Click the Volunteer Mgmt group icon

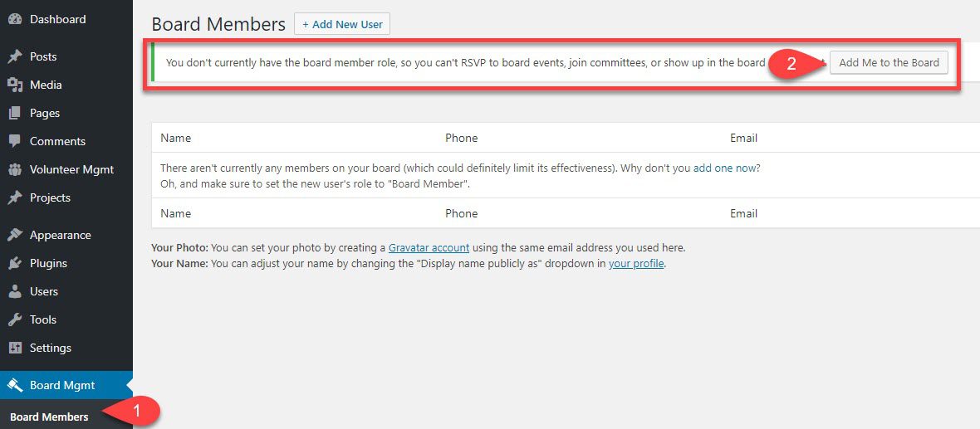point(14,169)
